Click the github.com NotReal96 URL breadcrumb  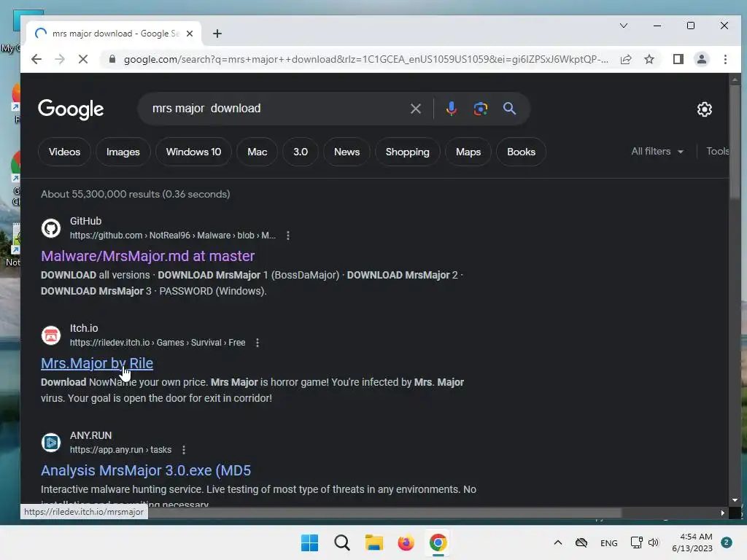point(172,236)
